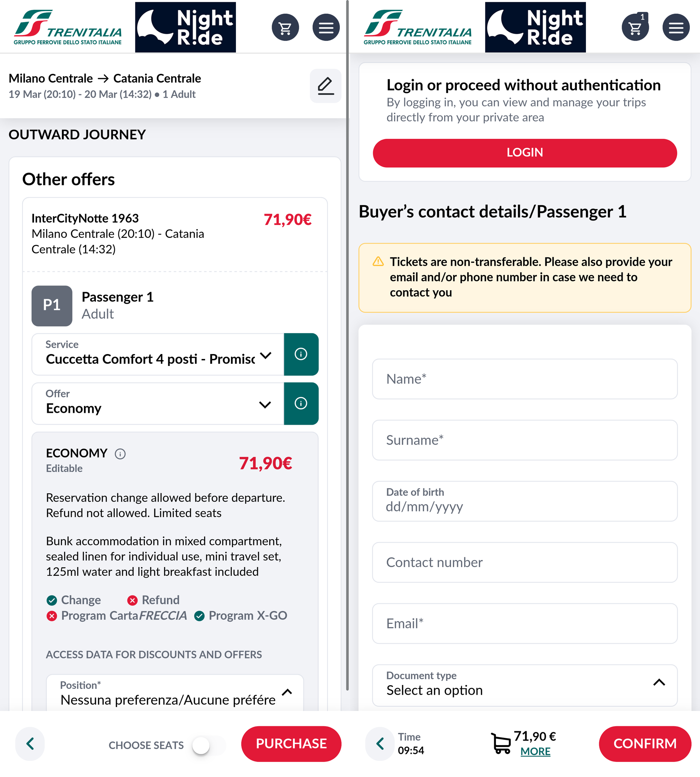Click the info icon next to the Economy offer
The width and height of the screenshot is (700, 777).
pos(301,404)
